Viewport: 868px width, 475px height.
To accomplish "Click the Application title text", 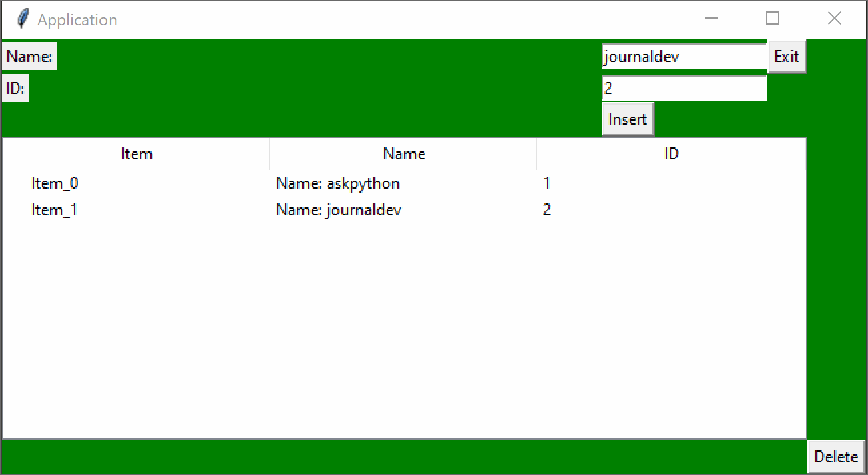I will 77,19.
